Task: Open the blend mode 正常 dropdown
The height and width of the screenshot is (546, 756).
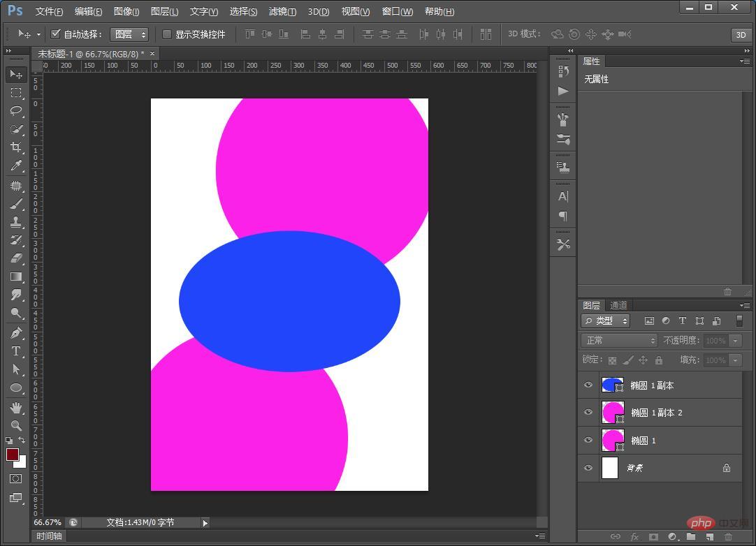Action: pos(619,341)
